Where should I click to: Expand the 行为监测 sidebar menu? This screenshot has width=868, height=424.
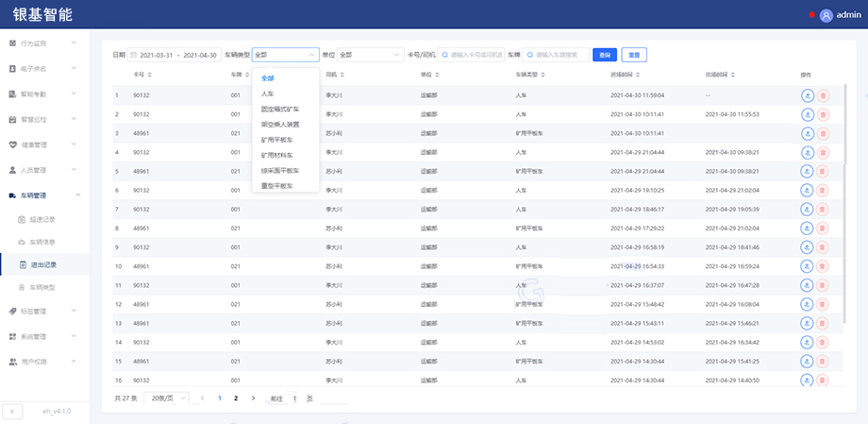pos(44,43)
